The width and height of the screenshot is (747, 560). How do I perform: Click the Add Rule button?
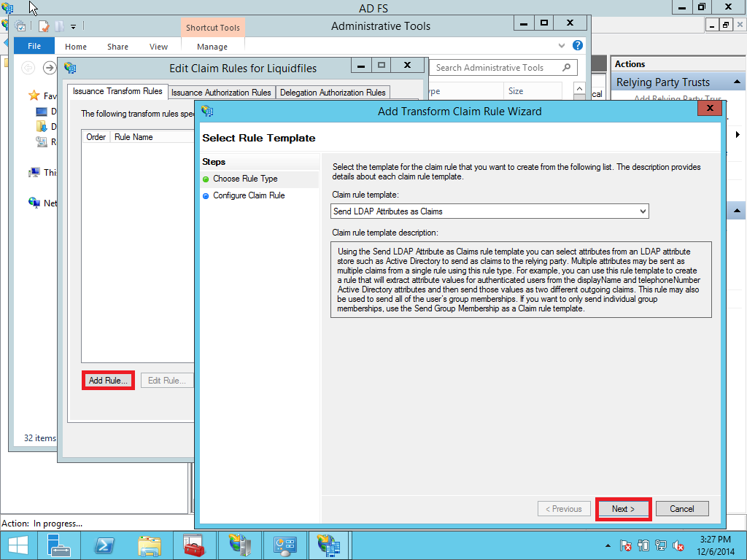coord(107,380)
